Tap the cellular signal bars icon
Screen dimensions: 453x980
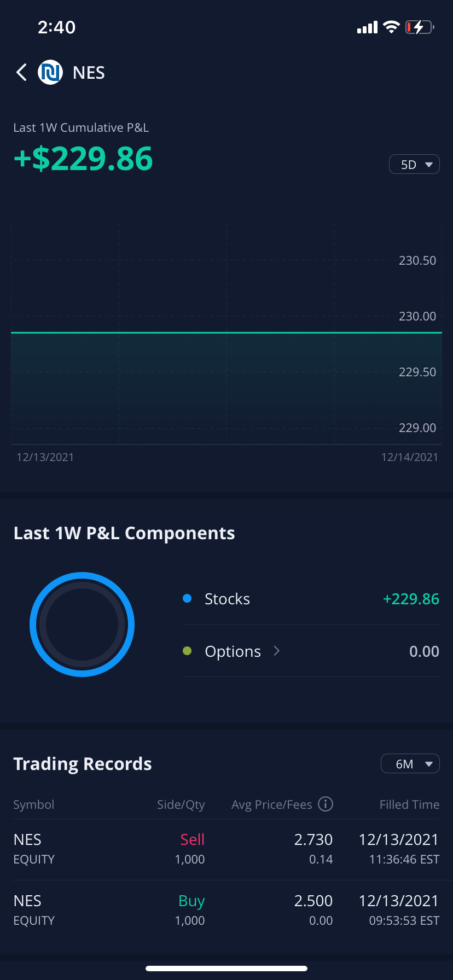pos(367,27)
